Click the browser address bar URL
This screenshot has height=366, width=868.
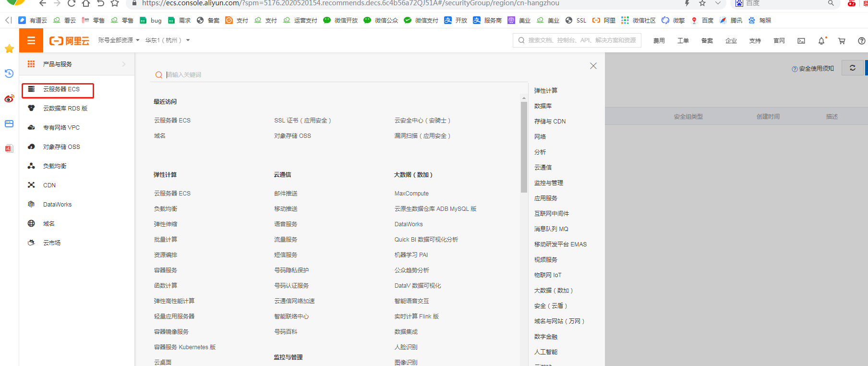pos(350,3)
